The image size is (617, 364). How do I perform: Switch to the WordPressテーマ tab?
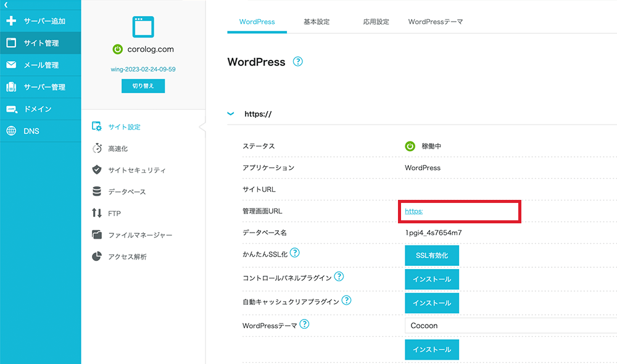pyautogui.click(x=435, y=22)
